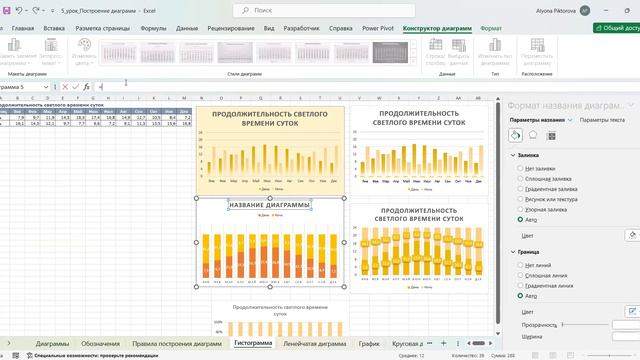Open the Name Box dropdown arrow

(x=46, y=87)
